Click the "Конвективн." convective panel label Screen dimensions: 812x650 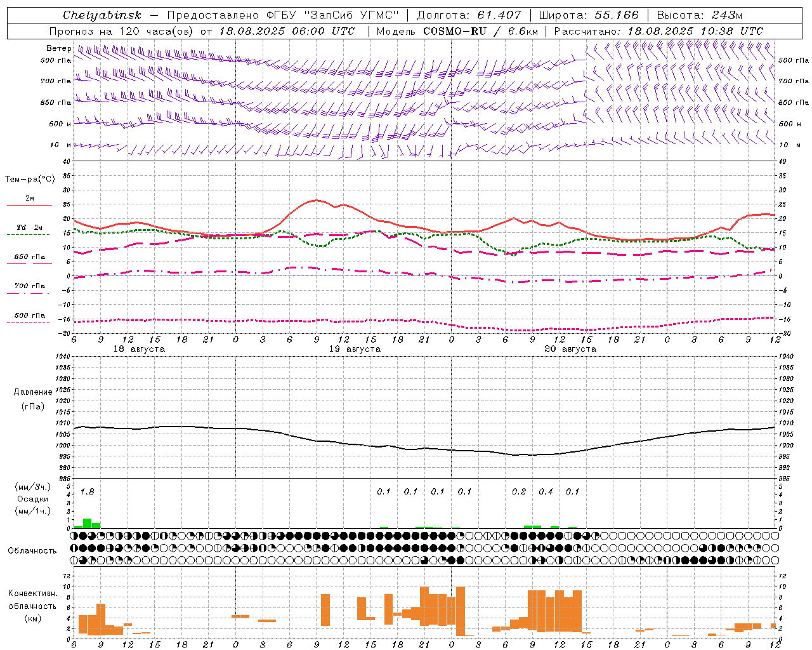(x=32, y=594)
